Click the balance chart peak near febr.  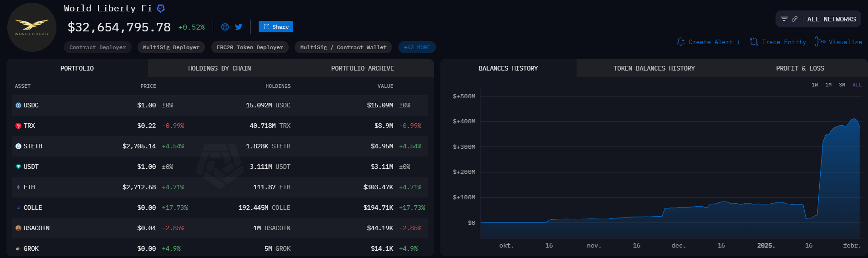854,119
